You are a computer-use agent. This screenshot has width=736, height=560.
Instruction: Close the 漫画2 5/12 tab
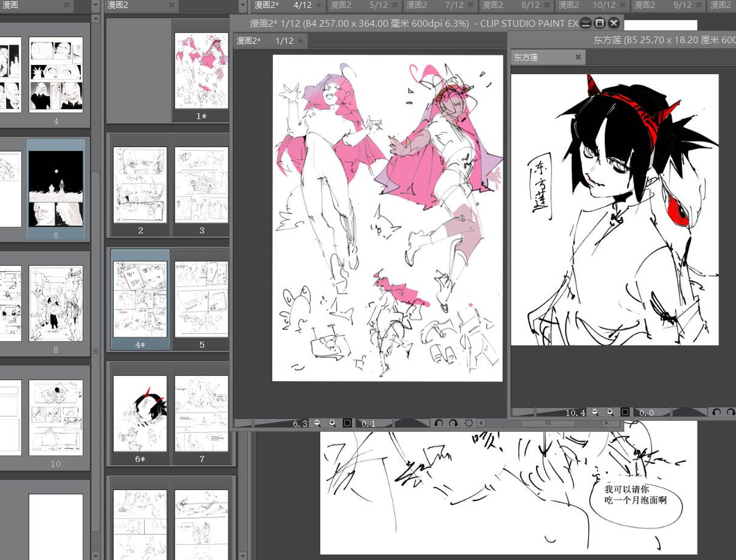tap(394, 6)
